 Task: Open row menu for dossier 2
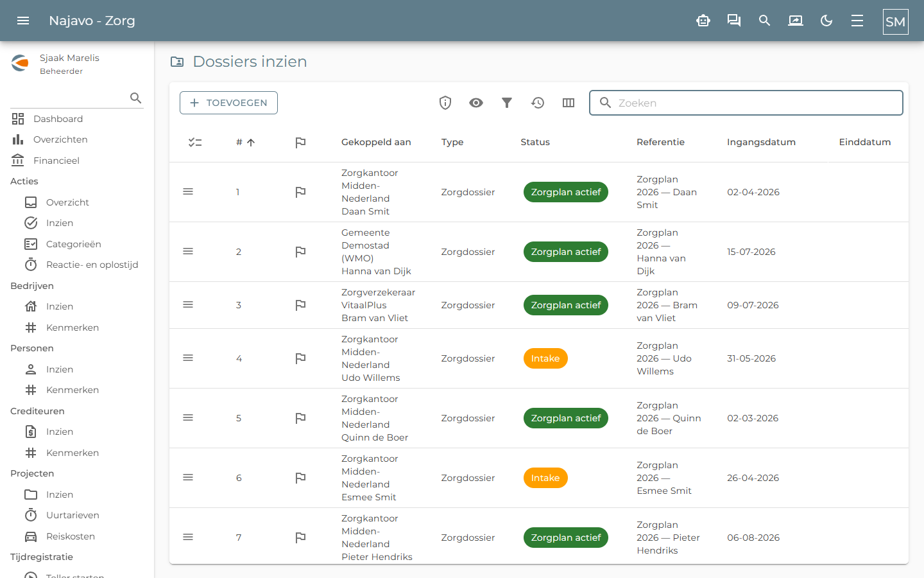(x=188, y=251)
